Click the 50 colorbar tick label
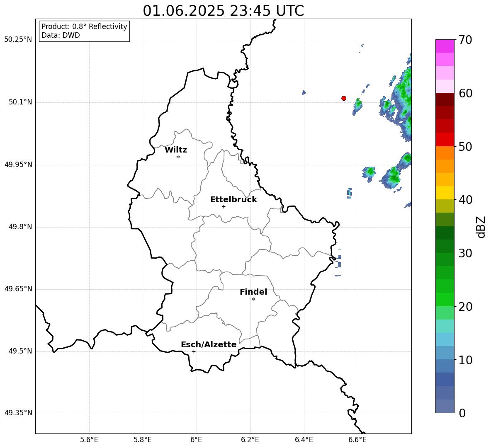This screenshot has height=448, width=491. [466, 146]
